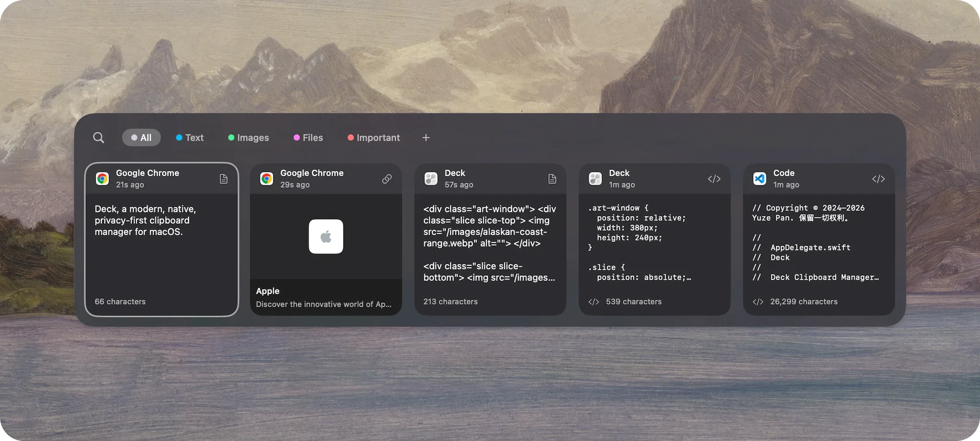Image resolution: width=980 pixels, height=441 pixels.
Task: Click the green dot next to Images
Action: (232, 137)
